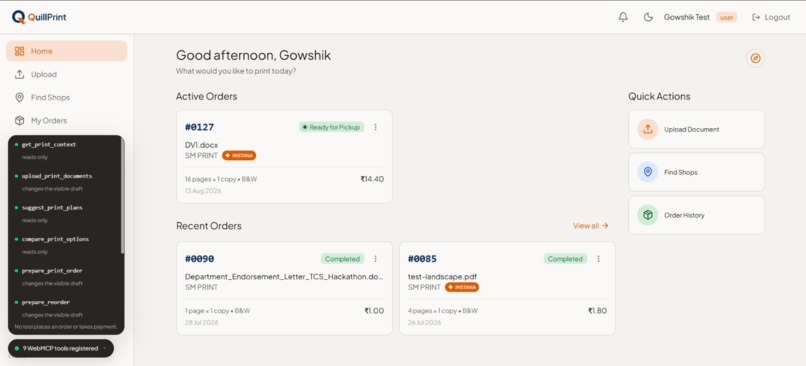Click the Find Shops pin icon in sidebar

(x=20, y=97)
